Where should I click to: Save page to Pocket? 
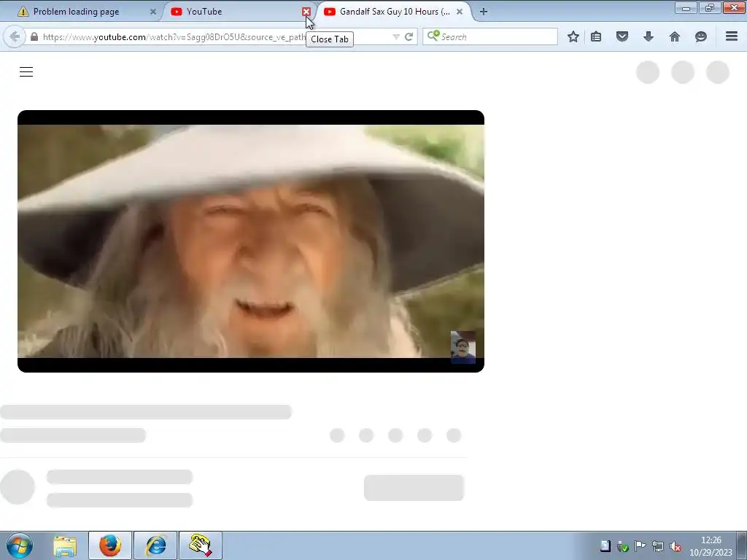point(622,36)
